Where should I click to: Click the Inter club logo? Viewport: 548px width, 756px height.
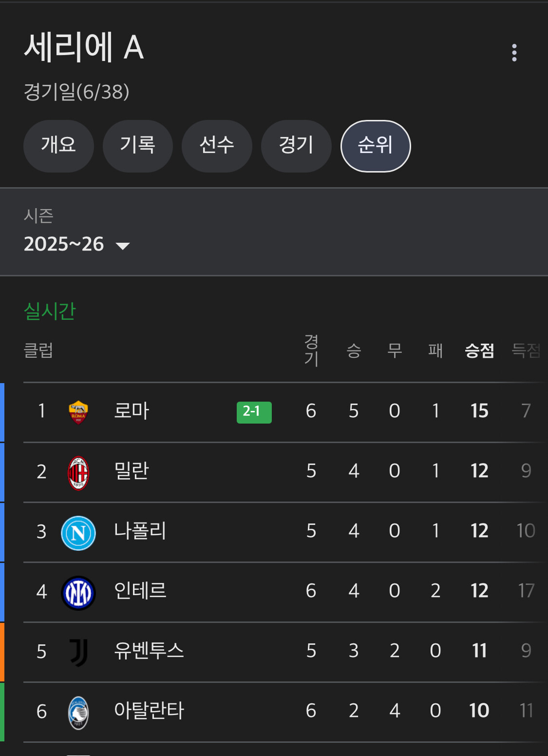pos(78,592)
